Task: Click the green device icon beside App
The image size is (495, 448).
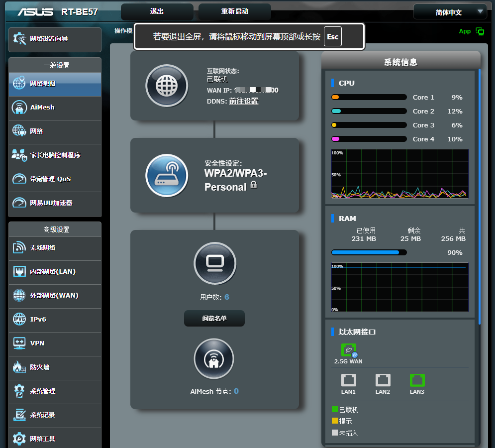Action: 480,31
